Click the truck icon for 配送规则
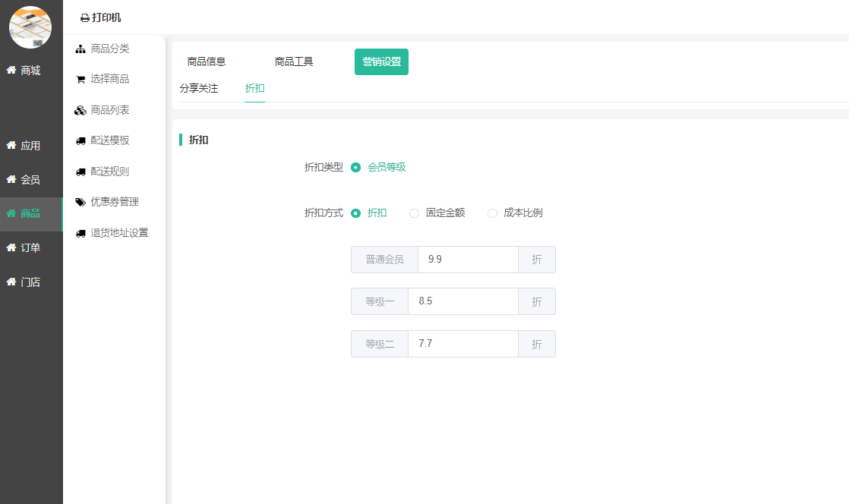This screenshot has width=849, height=504. [x=80, y=172]
